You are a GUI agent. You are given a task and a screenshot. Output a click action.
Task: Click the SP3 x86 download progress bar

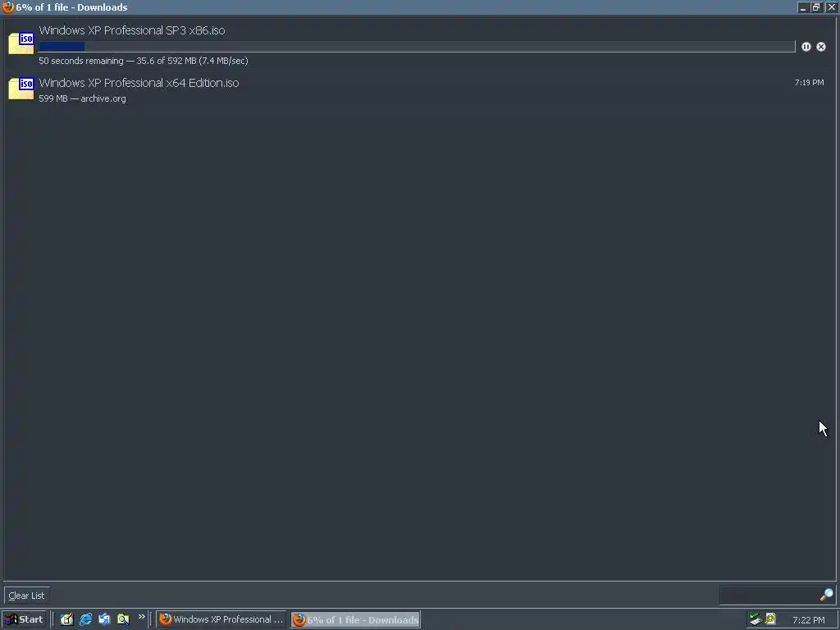point(417,47)
